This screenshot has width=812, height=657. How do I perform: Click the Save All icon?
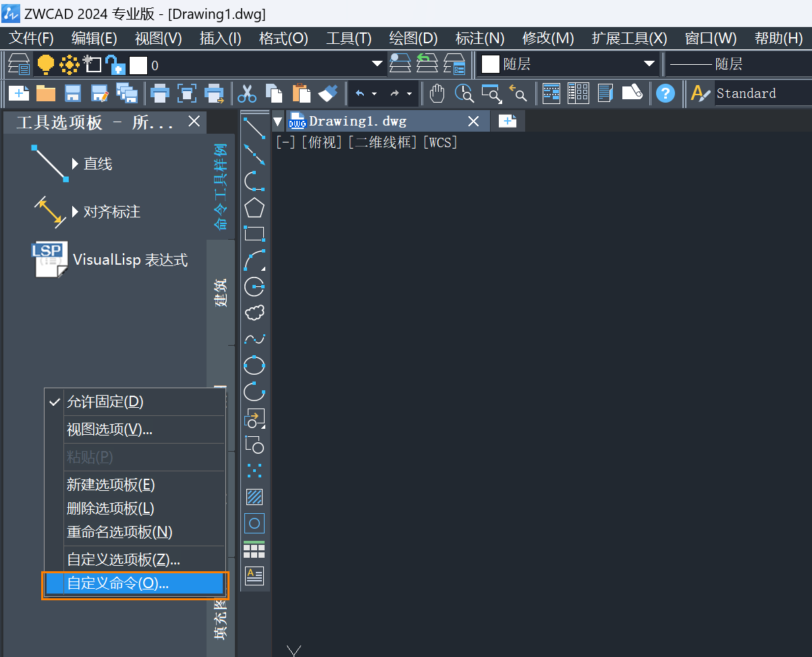(127, 93)
